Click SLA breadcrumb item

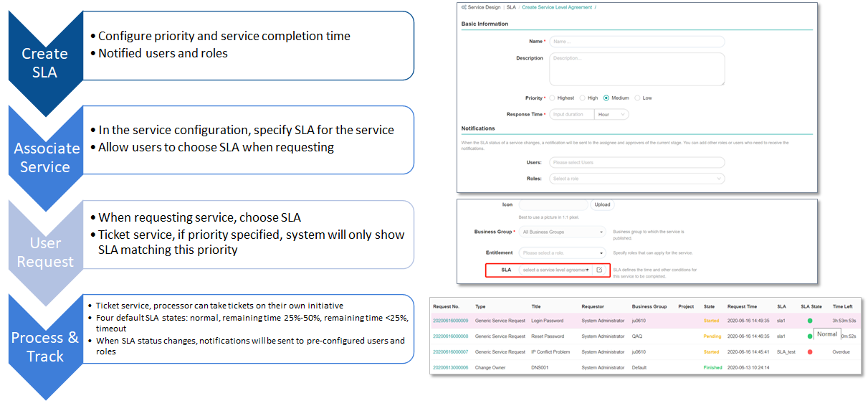(511, 7)
